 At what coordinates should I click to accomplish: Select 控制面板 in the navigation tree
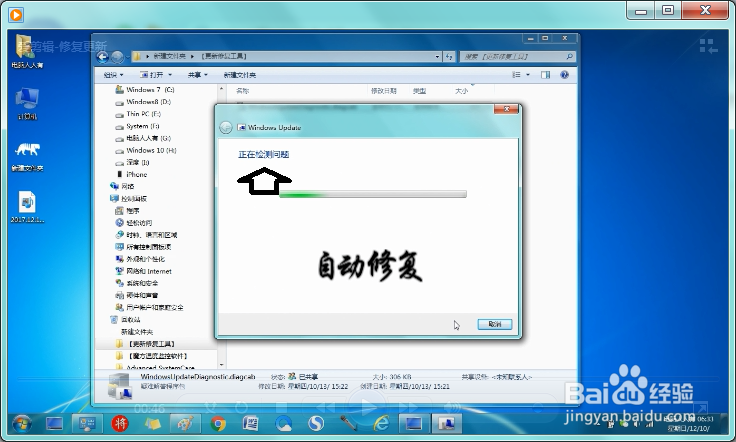(128, 198)
